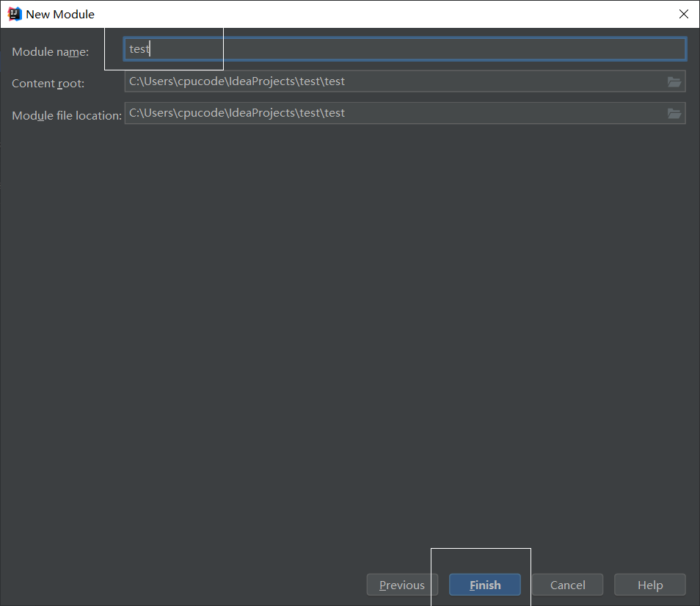Click the IntelliJ IDEA title bar icon
Screen dimensions: 700x606
(15, 14)
